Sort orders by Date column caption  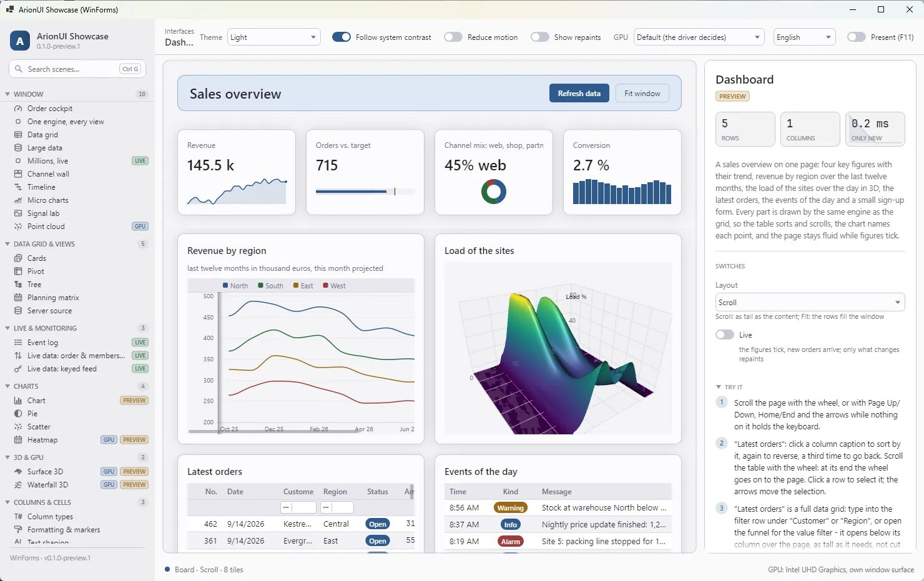(235, 492)
